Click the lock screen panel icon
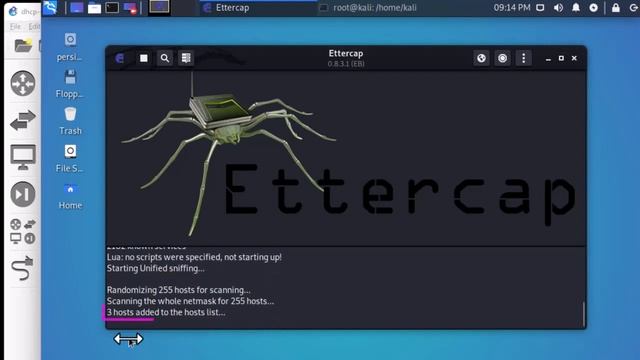The image size is (640, 360). 616,8
